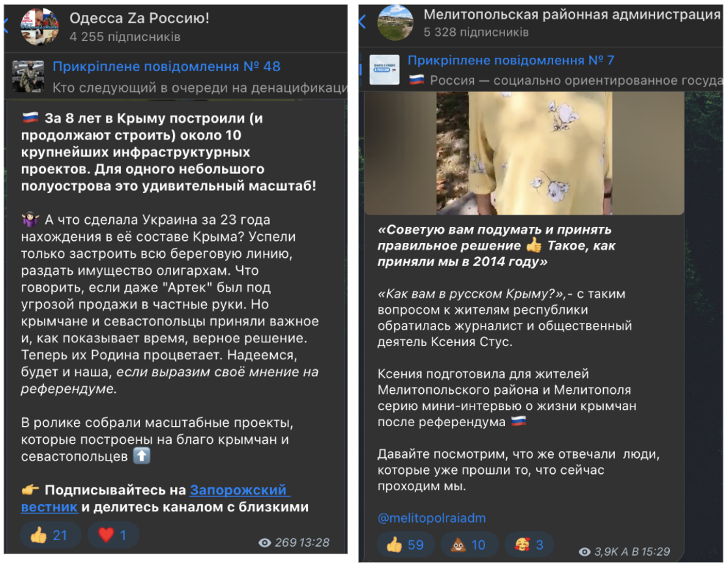Viewport: 728px width, 568px height.
Task: Open pinned message № 7 banner
Action: (541, 70)
